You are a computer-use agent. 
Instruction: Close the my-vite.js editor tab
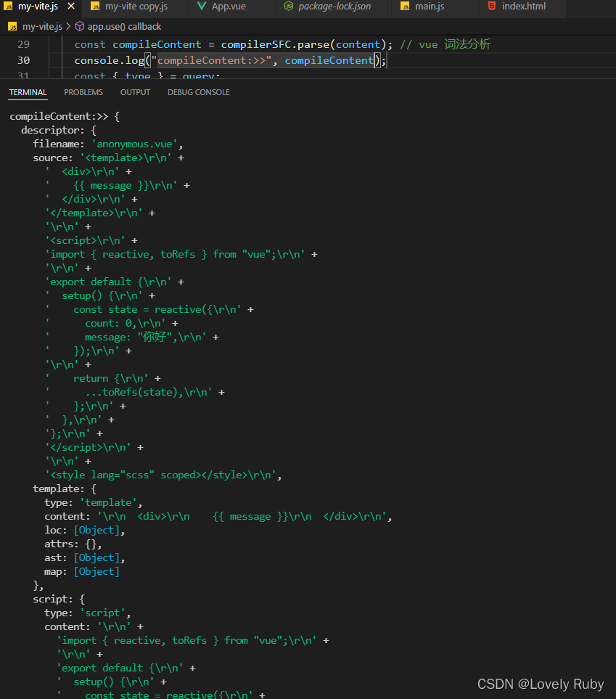pos(71,7)
